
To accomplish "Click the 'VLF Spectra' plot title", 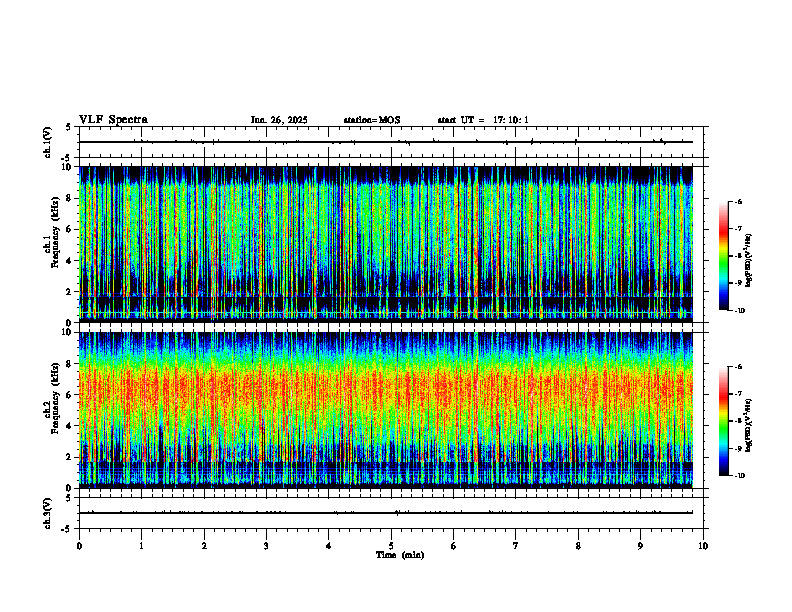I will 113,120.
